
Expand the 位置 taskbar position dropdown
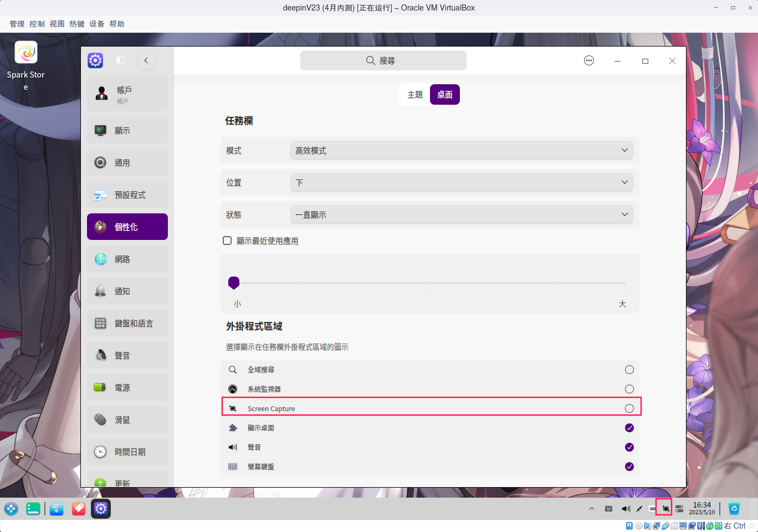pyautogui.click(x=462, y=182)
